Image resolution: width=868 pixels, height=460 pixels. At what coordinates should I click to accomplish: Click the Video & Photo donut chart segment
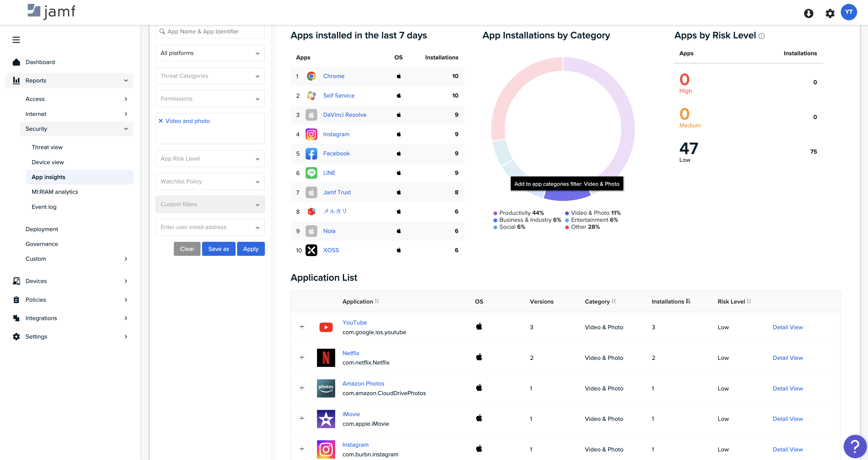(x=567, y=196)
